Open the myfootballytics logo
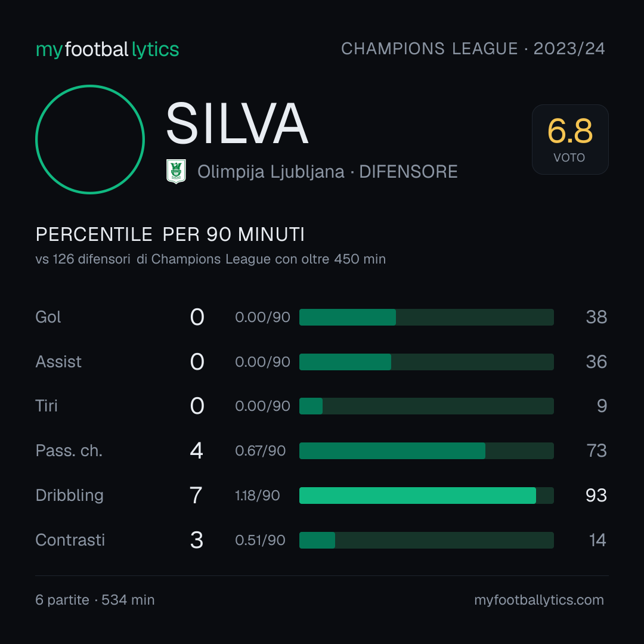The image size is (644, 644). [x=107, y=49]
